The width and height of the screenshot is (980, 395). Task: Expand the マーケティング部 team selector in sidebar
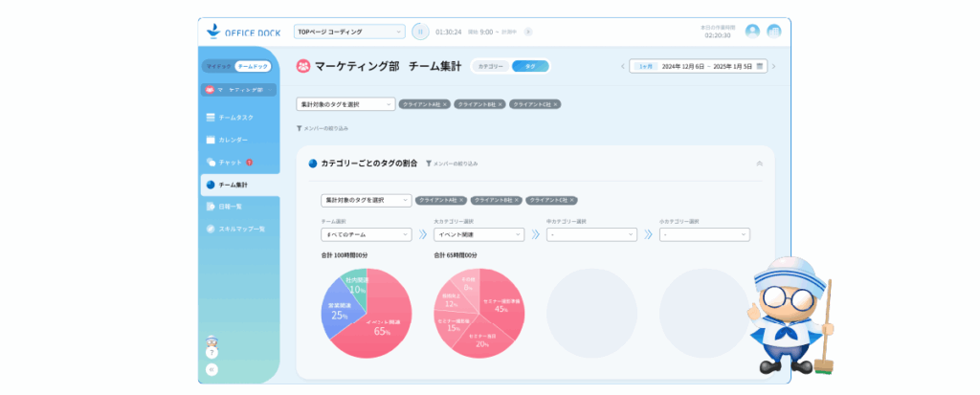(x=238, y=90)
